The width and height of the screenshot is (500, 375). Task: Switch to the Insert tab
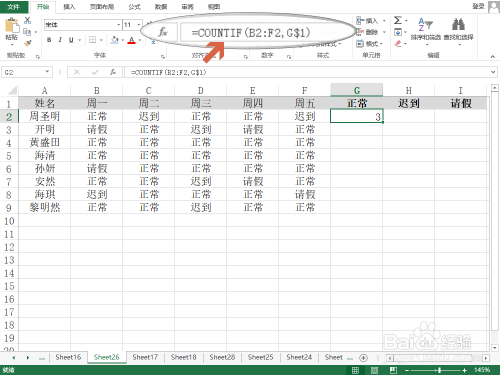(x=69, y=7)
